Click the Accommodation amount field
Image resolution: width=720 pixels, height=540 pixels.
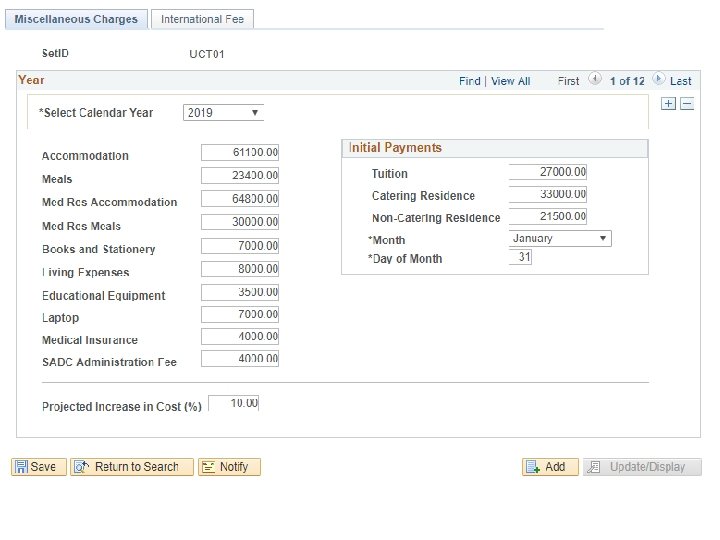pyautogui.click(x=240, y=152)
